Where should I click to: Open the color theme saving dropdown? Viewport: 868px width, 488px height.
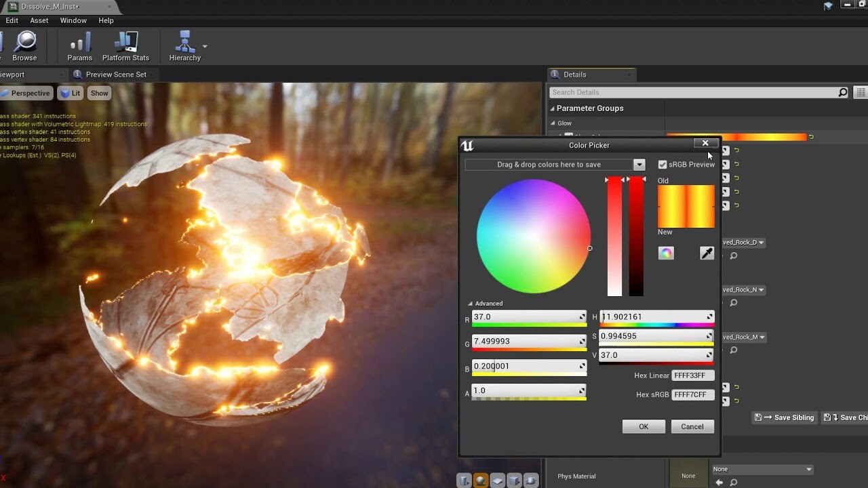click(638, 165)
